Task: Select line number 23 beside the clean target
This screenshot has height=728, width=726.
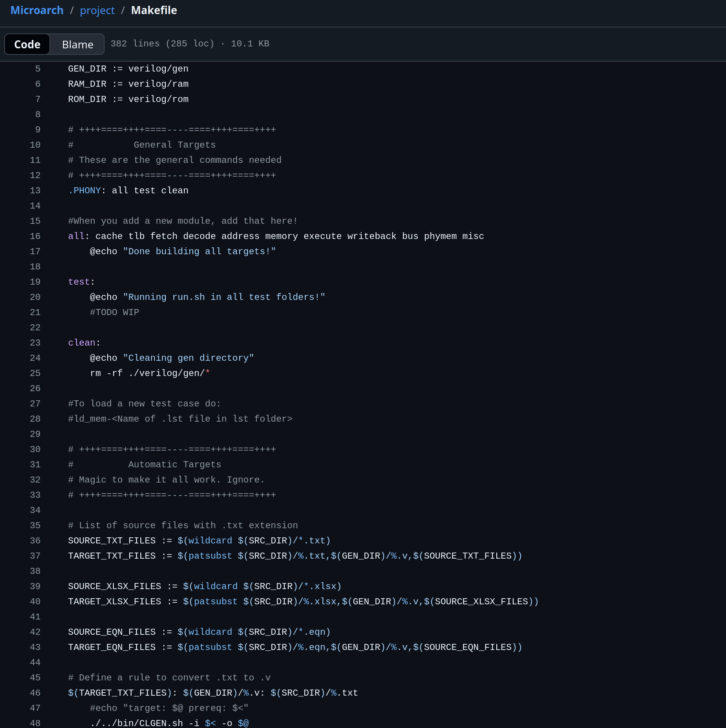Action: coord(35,342)
